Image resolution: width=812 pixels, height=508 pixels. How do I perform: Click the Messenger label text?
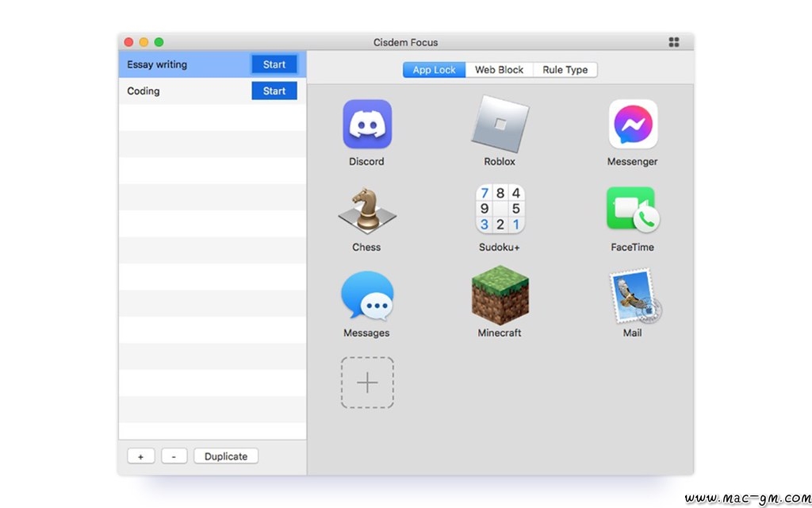(x=632, y=162)
